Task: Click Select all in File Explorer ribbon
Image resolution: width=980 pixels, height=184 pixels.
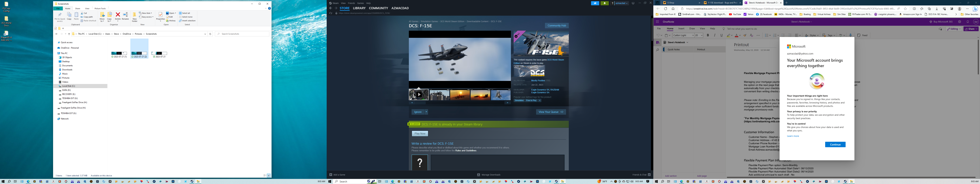Action: coord(184,13)
